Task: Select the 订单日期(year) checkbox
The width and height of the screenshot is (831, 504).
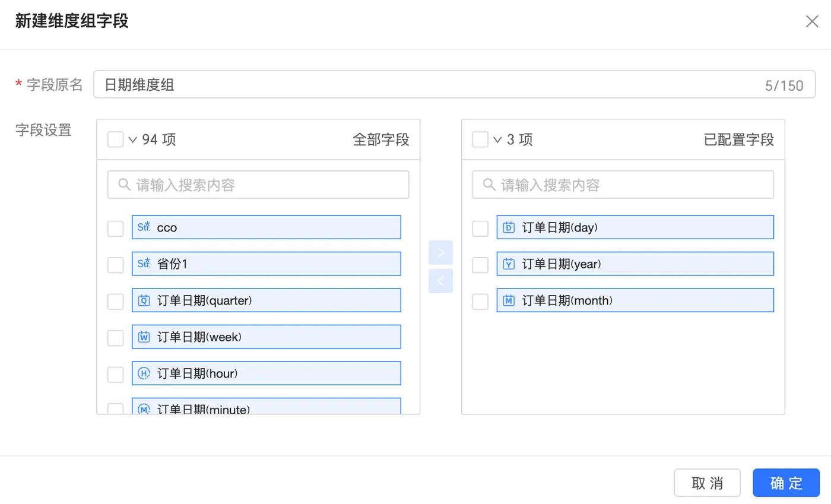Action: click(x=480, y=265)
